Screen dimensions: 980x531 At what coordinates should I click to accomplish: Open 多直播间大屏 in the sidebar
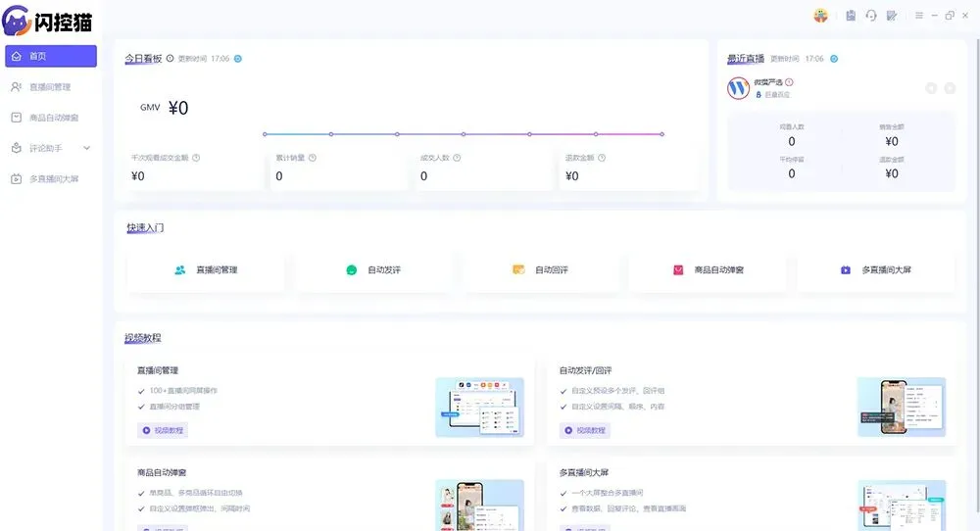coord(51,178)
